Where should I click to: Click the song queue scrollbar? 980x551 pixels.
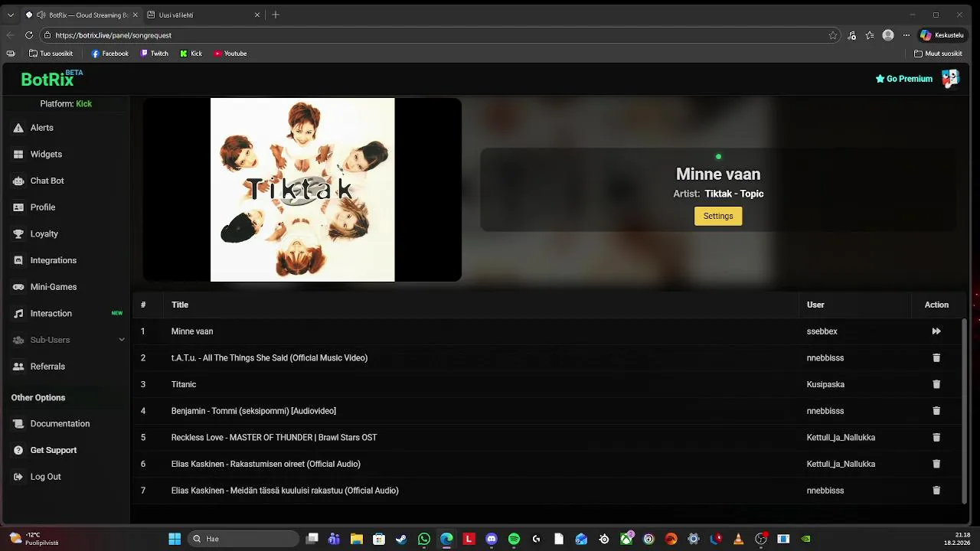click(964, 411)
